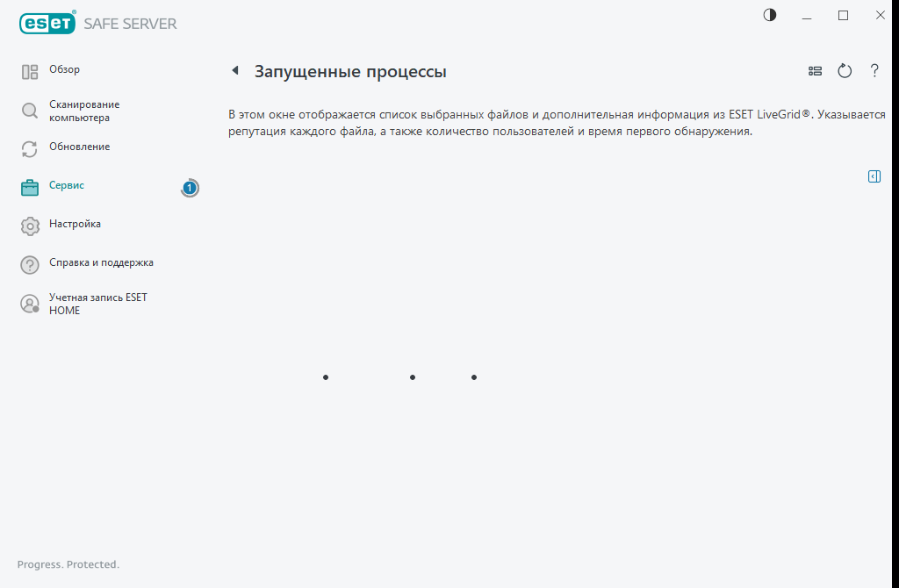Select the Сервис menu item
This screenshot has width=899, height=588.
coord(67,185)
